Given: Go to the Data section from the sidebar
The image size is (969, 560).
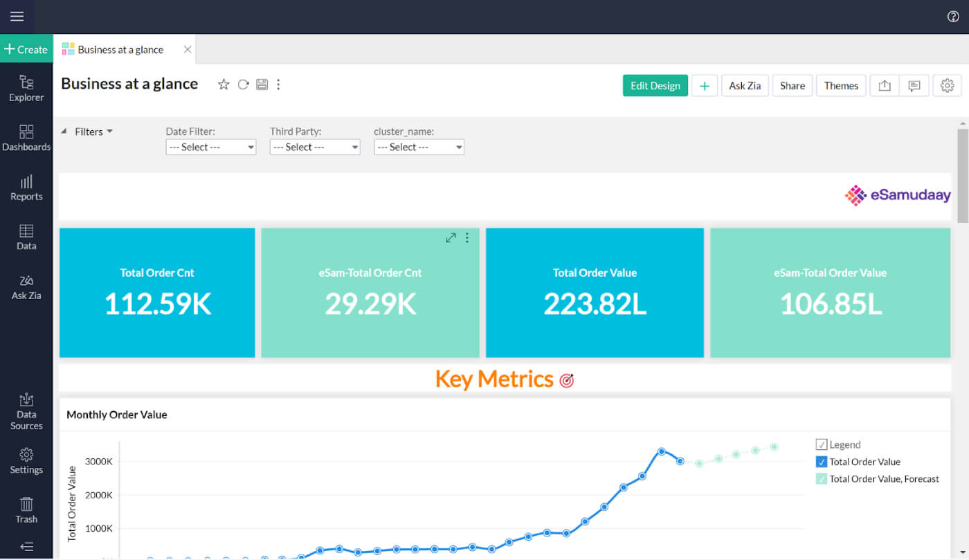Looking at the screenshot, I should click(26, 236).
